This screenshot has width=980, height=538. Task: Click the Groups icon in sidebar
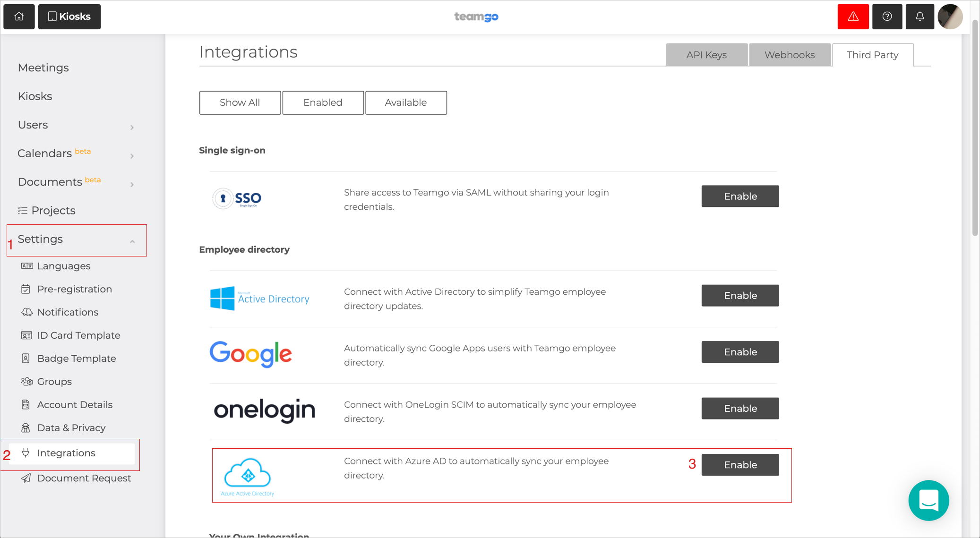tap(26, 381)
